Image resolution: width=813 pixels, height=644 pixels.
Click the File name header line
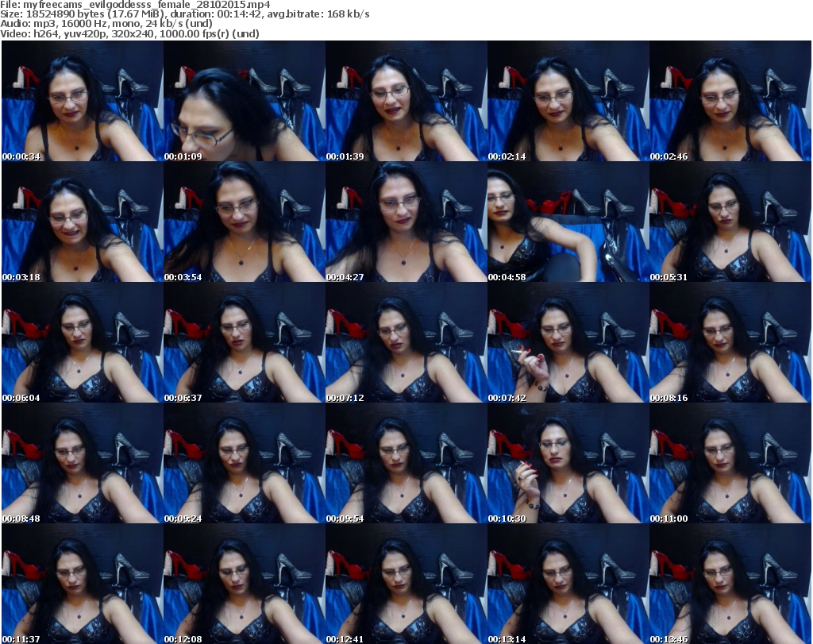[135, 5]
